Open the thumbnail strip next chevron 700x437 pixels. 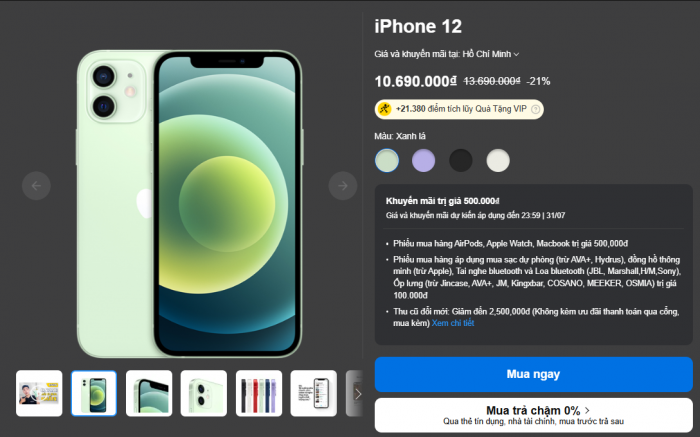pos(357,393)
